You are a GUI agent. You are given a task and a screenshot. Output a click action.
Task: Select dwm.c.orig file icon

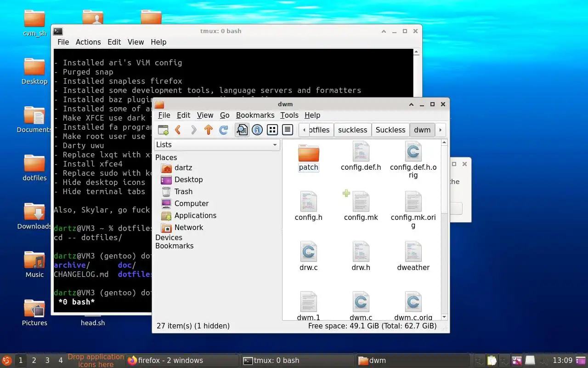[x=413, y=302]
